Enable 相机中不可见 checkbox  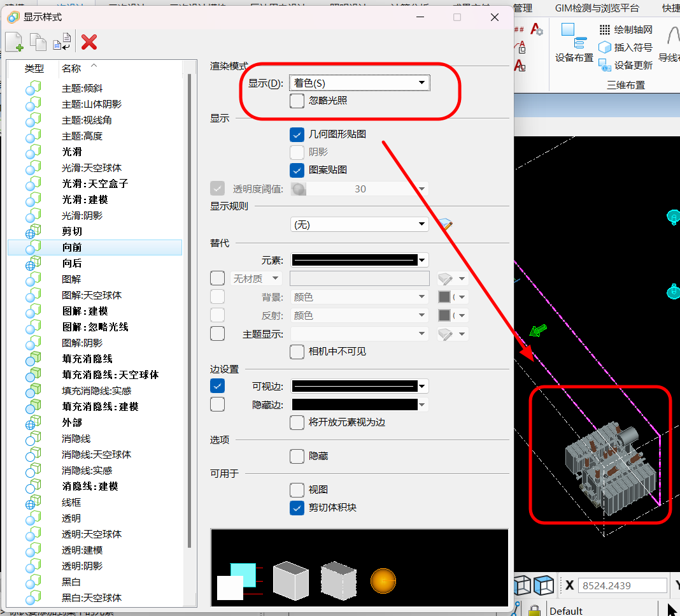[x=297, y=352]
